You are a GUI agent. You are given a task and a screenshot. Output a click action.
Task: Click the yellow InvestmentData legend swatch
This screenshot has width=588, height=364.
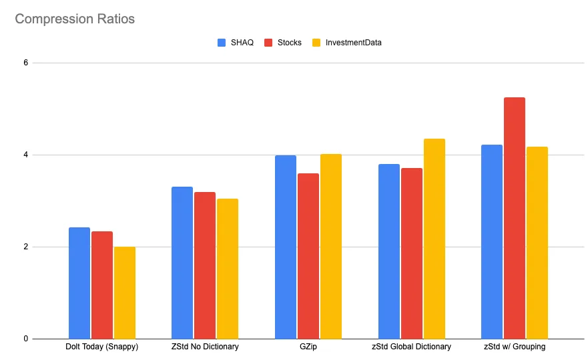coord(316,43)
